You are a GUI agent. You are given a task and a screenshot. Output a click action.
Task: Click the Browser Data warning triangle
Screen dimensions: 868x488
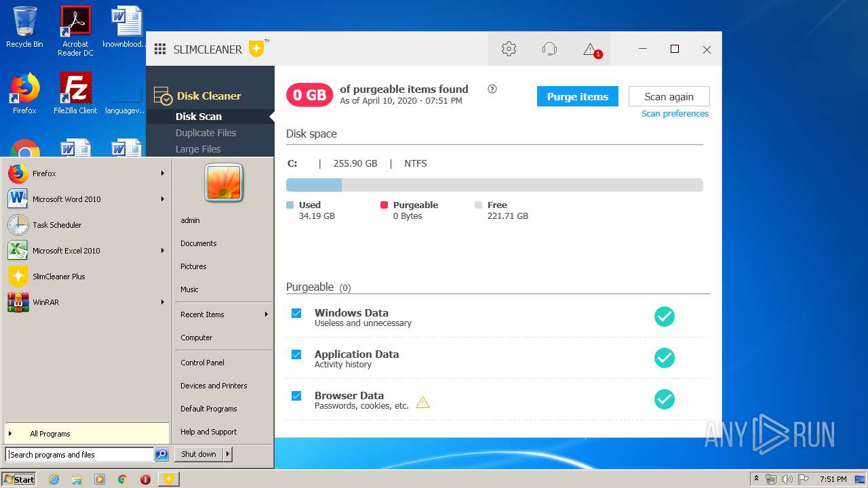[x=422, y=402]
